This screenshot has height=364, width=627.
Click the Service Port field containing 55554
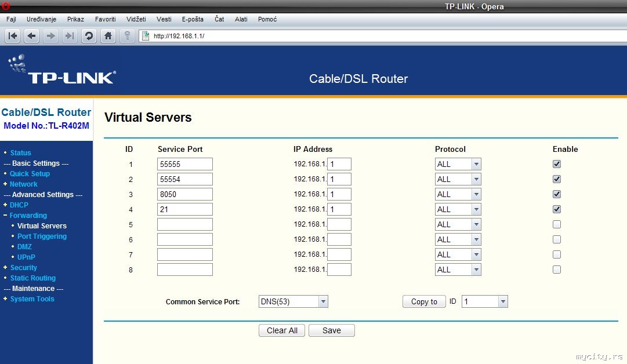[x=185, y=179]
